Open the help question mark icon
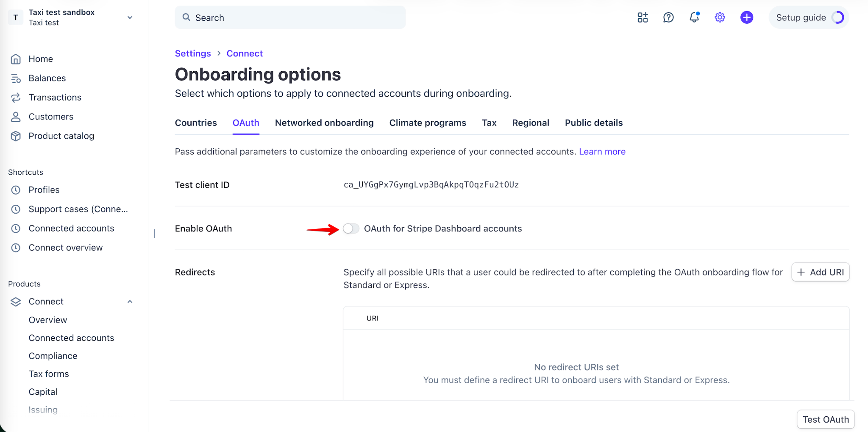 [668, 17]
